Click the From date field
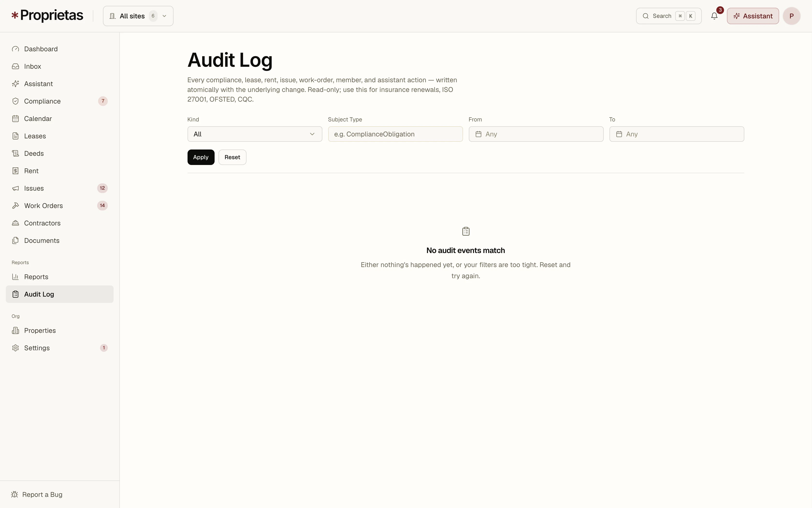 coord(536,134)
